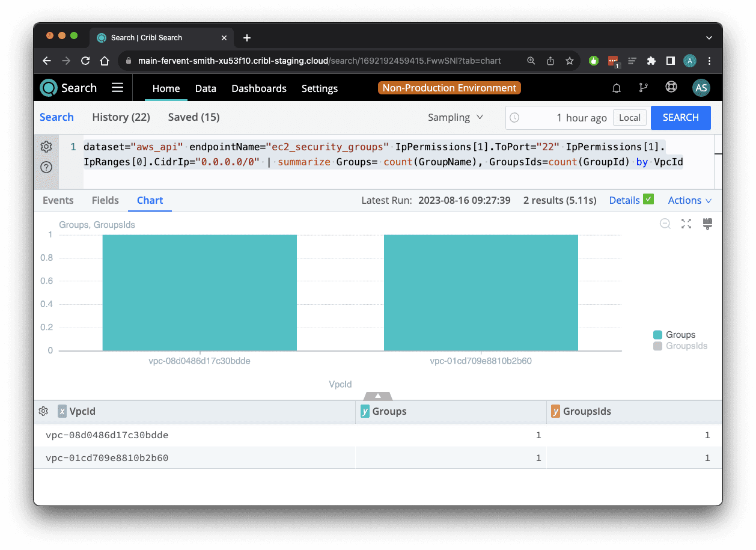Open the Sampling dropdown
The height and width of the screenshot is (550, 756).
coord(456,118)
